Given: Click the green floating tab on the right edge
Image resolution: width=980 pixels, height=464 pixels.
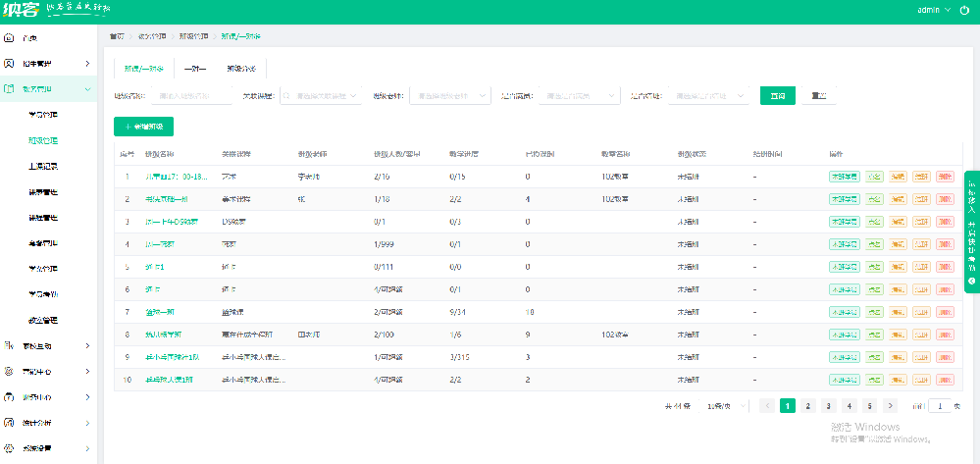Looking at the screenshot, I should click(972, 232).
